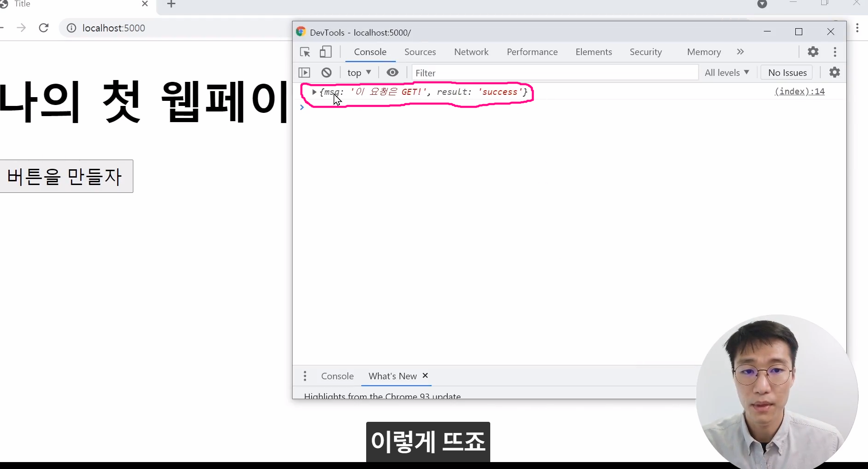Open the drawer three-dot menu

click(x=305, y=376)
